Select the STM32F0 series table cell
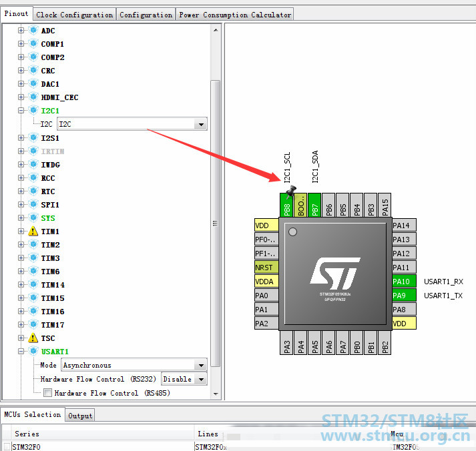The image size is (476, 451). [x=102, y=447]
